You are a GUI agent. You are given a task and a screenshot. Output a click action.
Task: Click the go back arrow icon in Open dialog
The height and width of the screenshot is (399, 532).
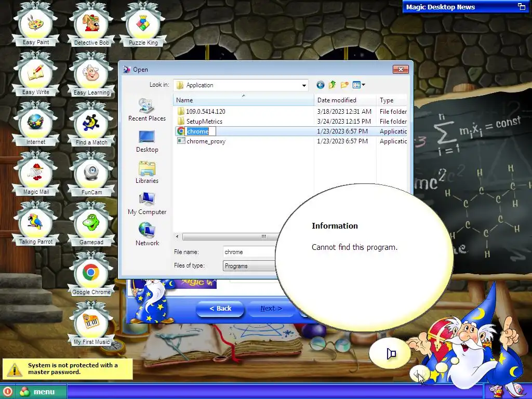[320, 85]
